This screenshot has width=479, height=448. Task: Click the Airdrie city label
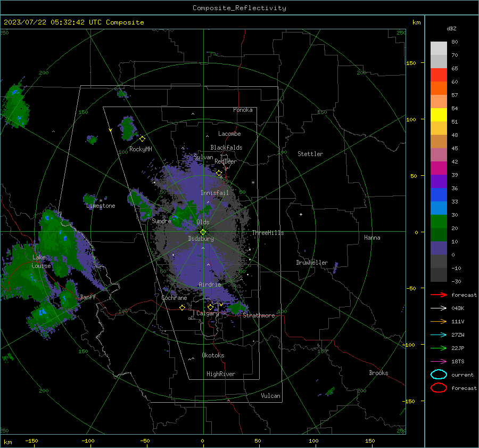tap(210, 284)
